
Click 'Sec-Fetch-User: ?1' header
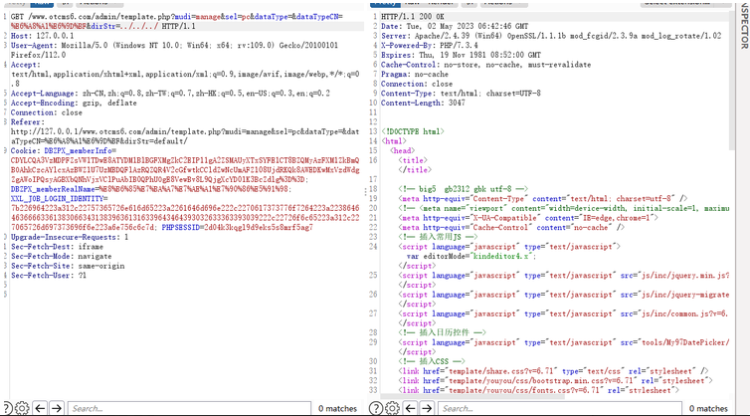(48, 275)
